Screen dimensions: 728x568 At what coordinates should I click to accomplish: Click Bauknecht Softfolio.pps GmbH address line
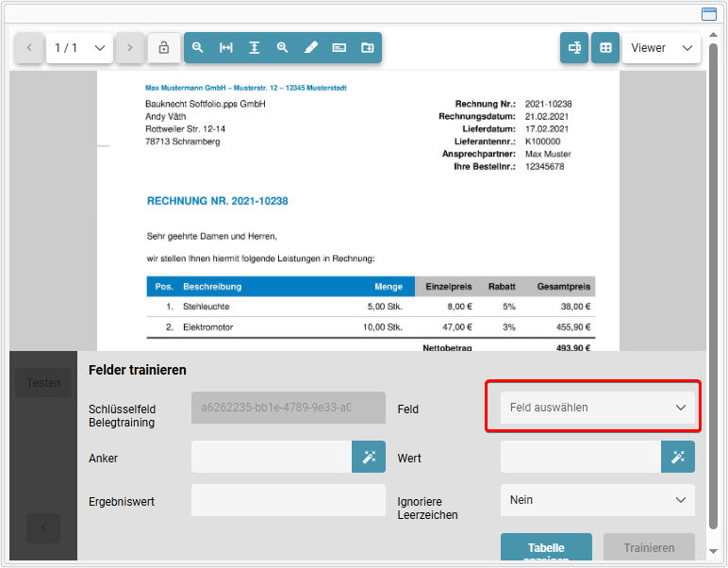tap(206, 104)
